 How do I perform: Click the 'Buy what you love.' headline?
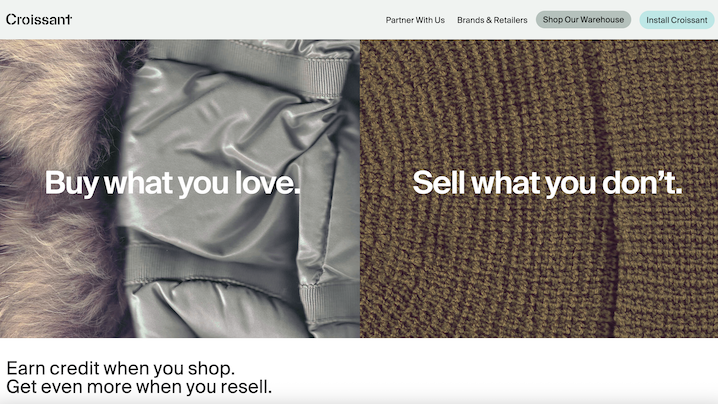[173, 183]
